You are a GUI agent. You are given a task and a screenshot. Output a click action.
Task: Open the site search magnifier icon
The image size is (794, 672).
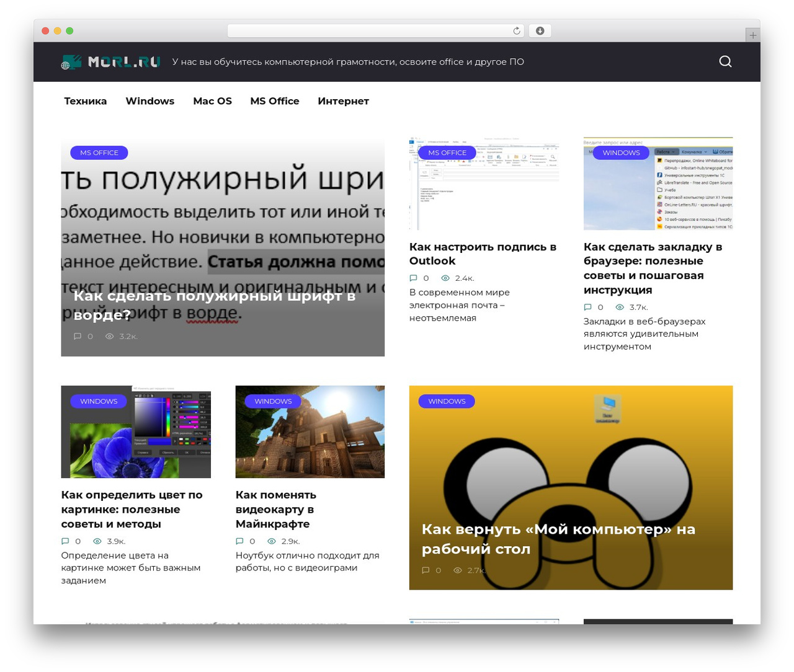coord(725,61)
